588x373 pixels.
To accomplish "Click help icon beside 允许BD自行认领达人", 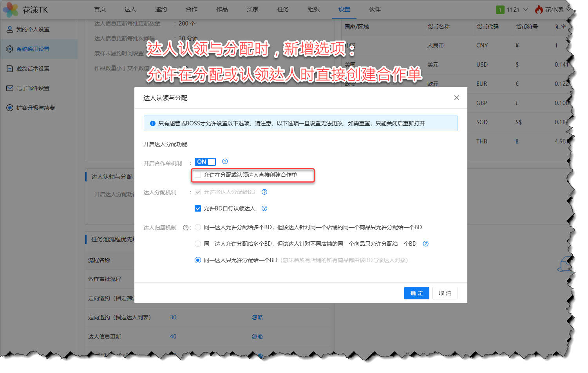I will (x=264, y=208).
